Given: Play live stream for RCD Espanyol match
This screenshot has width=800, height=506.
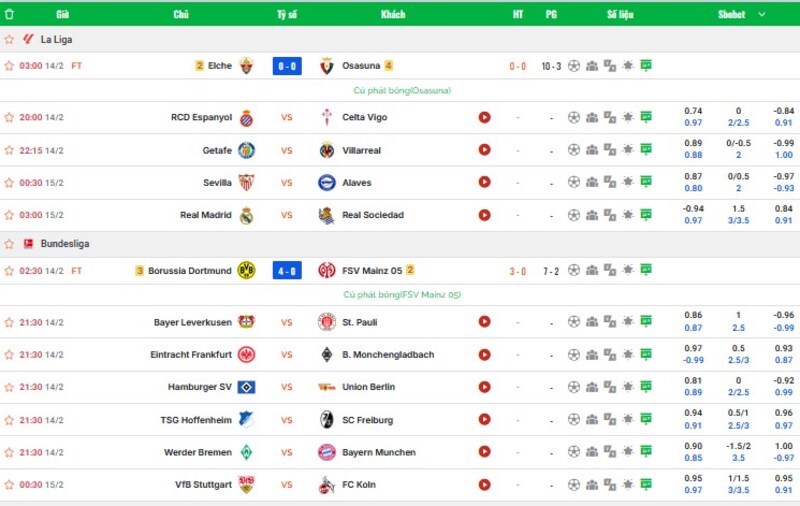Looking at the screenshot, I should tap(484, 117).
